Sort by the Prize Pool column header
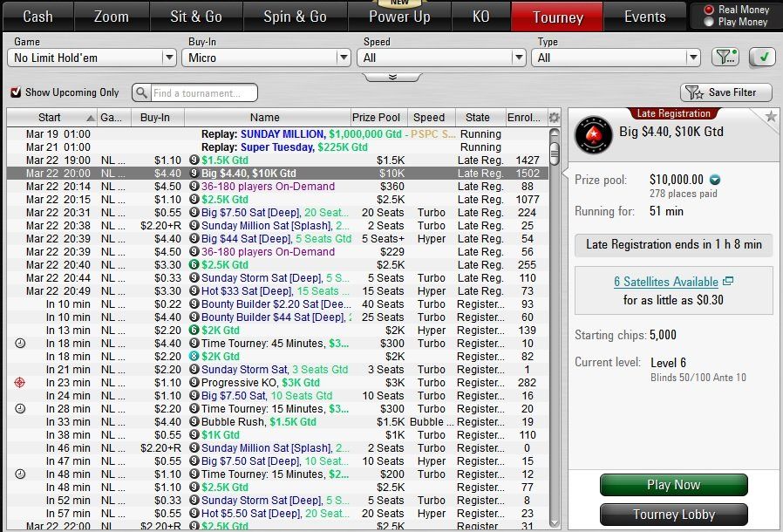This screenshot has width=783, height=532. pyautogui.click(x=379, y=118)
